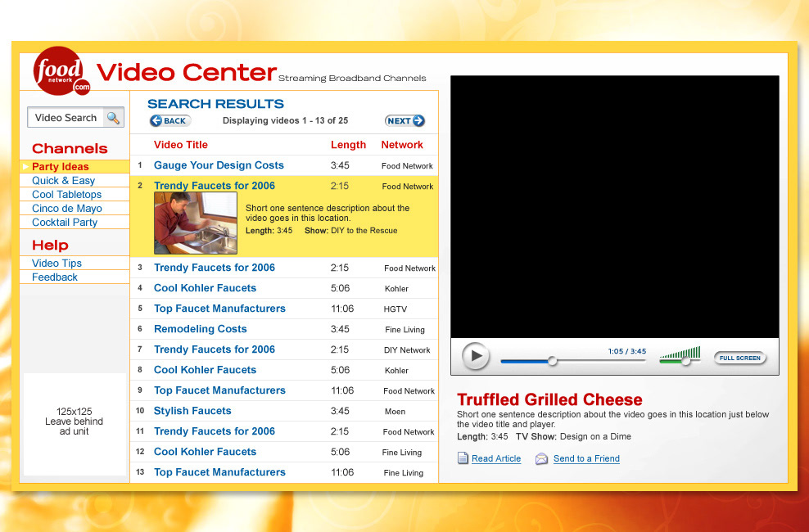Click the Food Network logo
The image size is (809, 532).
click(61, 71)
